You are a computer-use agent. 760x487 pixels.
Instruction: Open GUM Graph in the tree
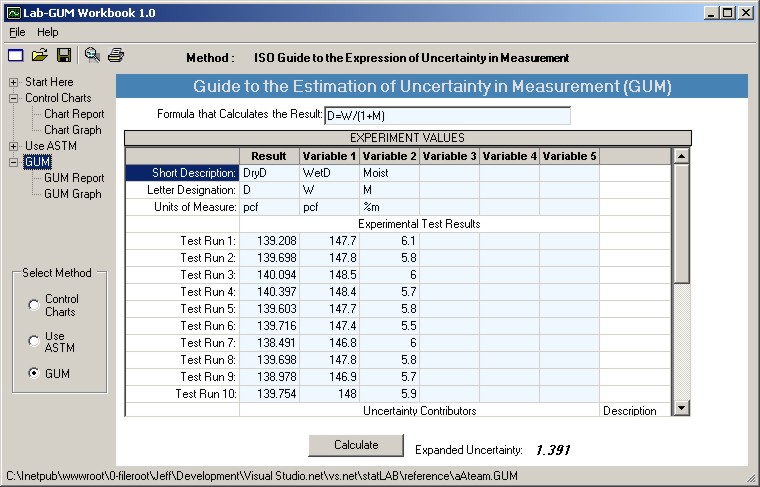coord(73,194)
